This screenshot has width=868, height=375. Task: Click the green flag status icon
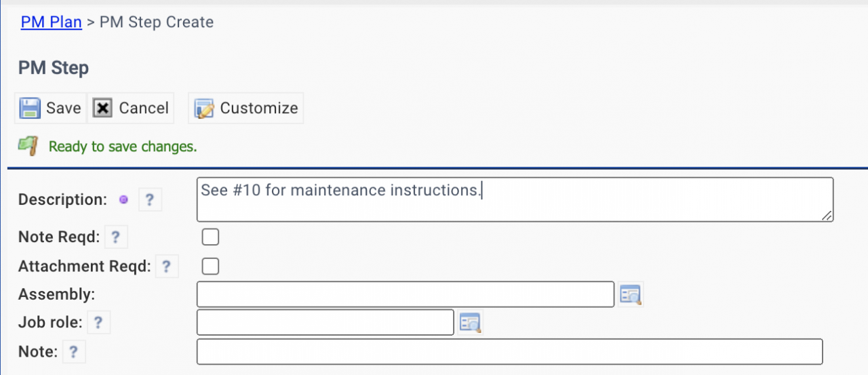[28, 145]
